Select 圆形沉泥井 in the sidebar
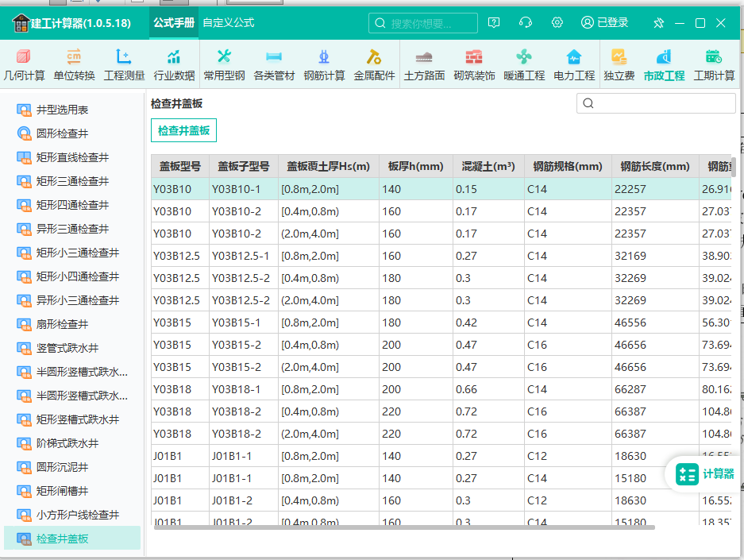Viewport: 744px width, 560px height. pos(71,467)
